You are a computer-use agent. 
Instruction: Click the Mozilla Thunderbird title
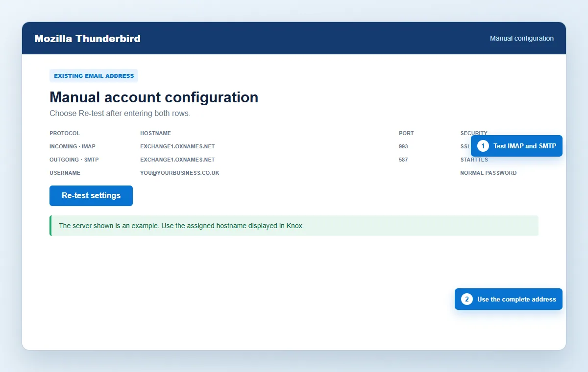coord(87,38)
